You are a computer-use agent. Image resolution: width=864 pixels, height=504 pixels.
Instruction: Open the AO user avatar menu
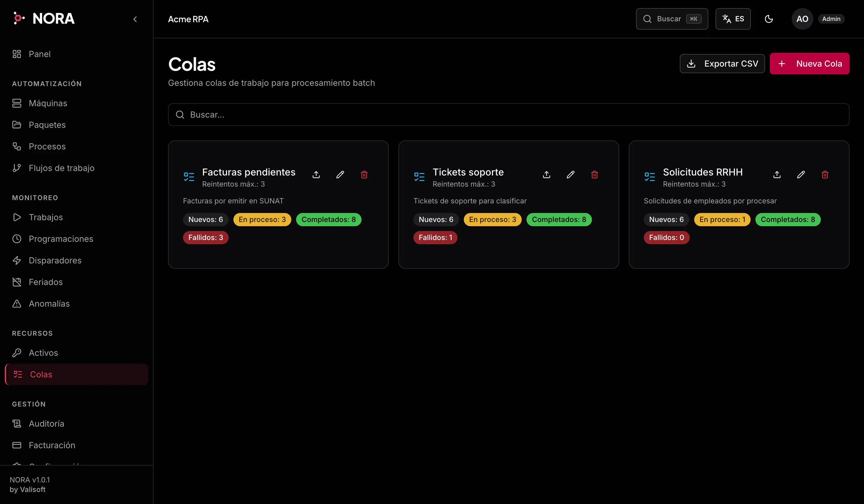pos(802,19)
